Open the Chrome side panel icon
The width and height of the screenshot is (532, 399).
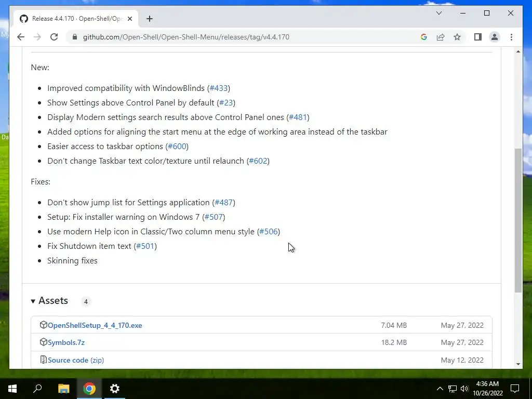coord(478,37)
